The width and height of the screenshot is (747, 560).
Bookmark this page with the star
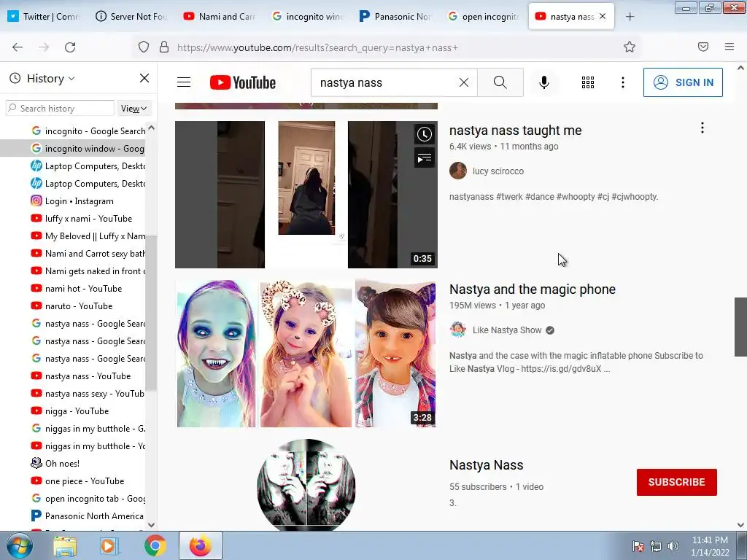tap(630, 47)
